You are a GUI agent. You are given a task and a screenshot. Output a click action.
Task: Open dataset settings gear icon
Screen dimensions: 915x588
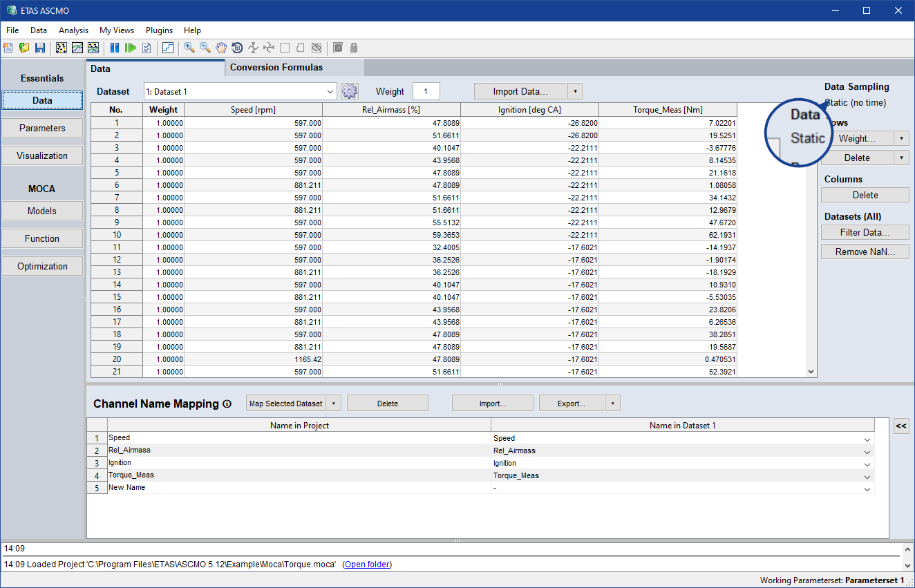click(350, 91)
